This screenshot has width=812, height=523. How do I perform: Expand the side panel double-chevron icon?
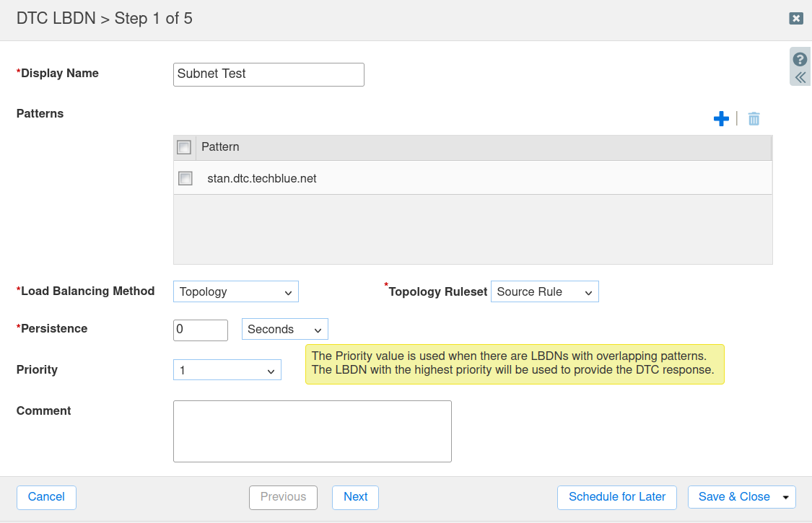coord(800,77)
